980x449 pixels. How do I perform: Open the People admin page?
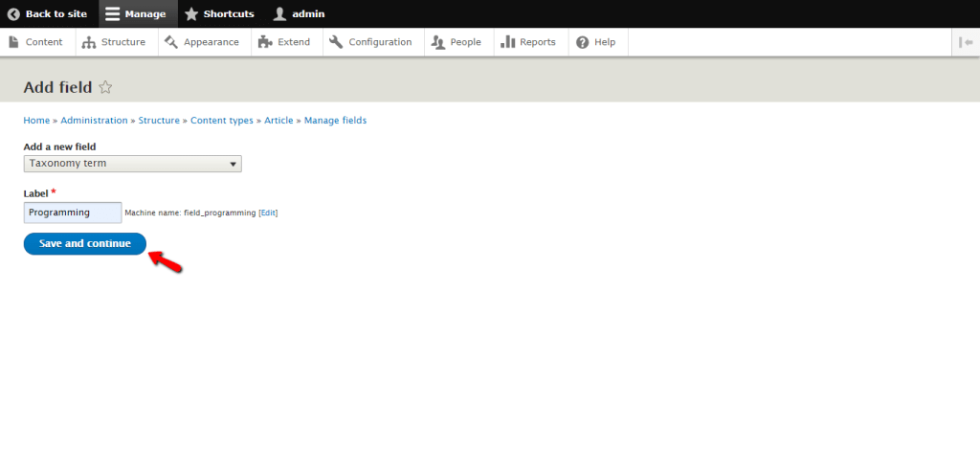click(x=458, y=42)
